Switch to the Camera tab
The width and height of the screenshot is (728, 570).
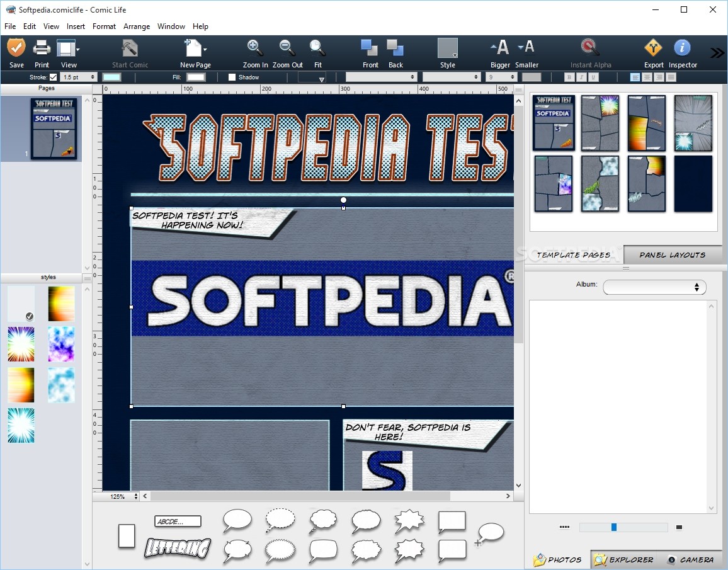coord(691,559)
